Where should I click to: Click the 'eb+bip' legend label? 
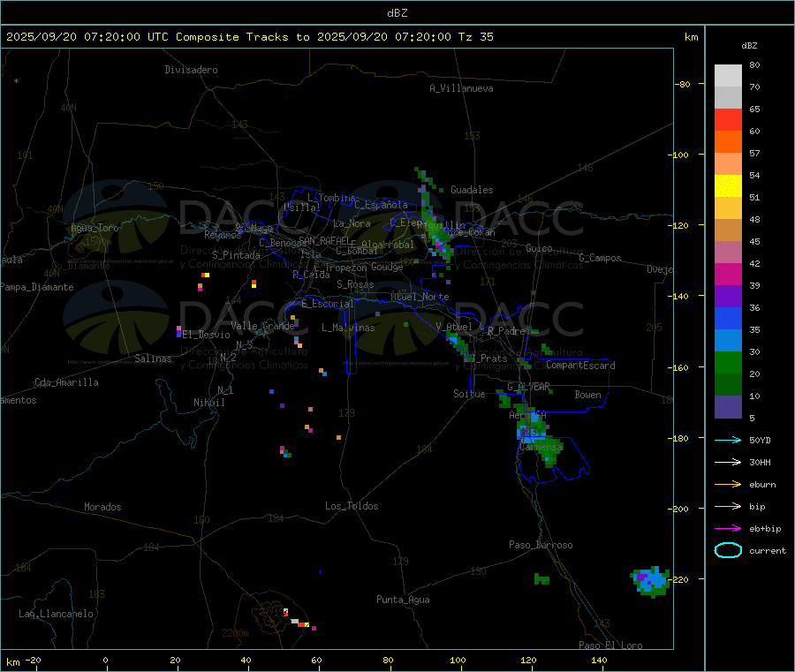coord(765,529)
